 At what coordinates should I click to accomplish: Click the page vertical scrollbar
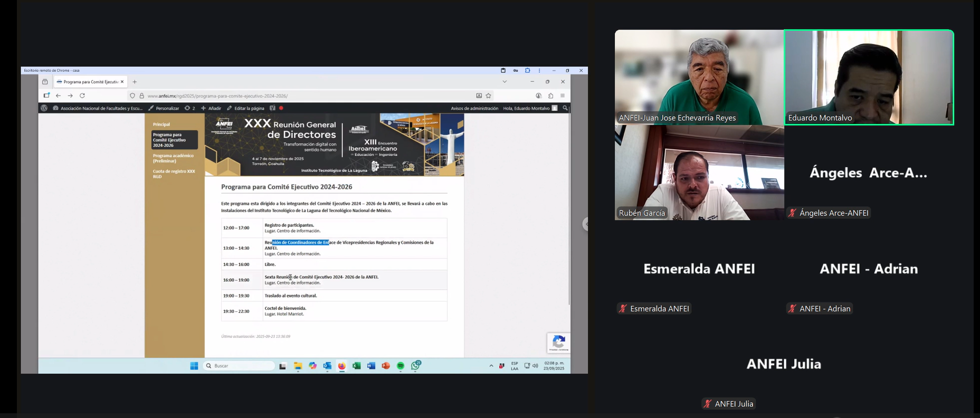click(569, 211)
